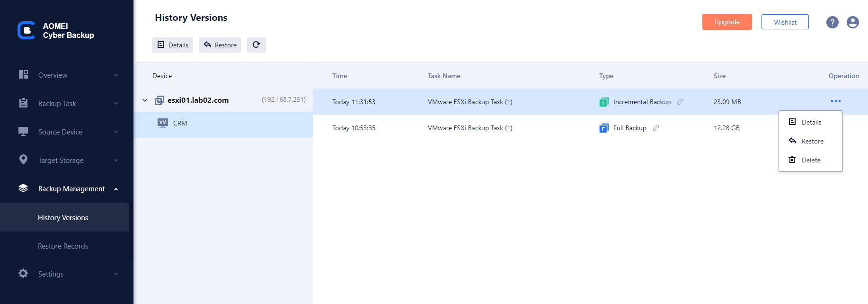Viewport: 868px width, 304px height.
Task: Click the Time column header
Action: pyautogui.click(x=339, y=76)
